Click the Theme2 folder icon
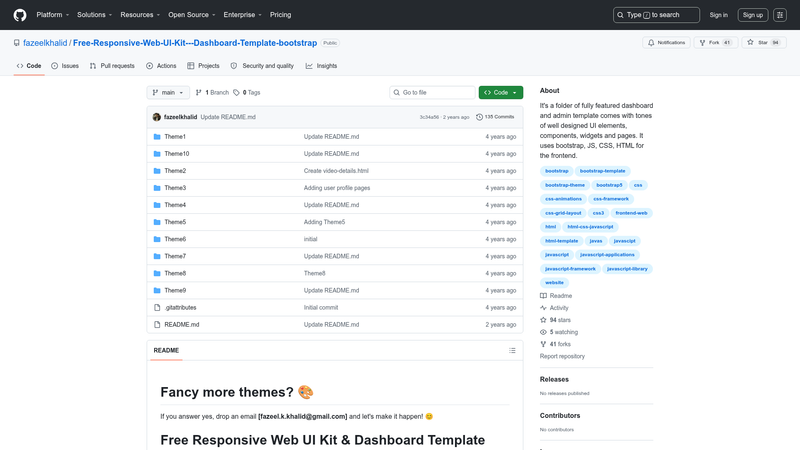 [x=157, y=171]
